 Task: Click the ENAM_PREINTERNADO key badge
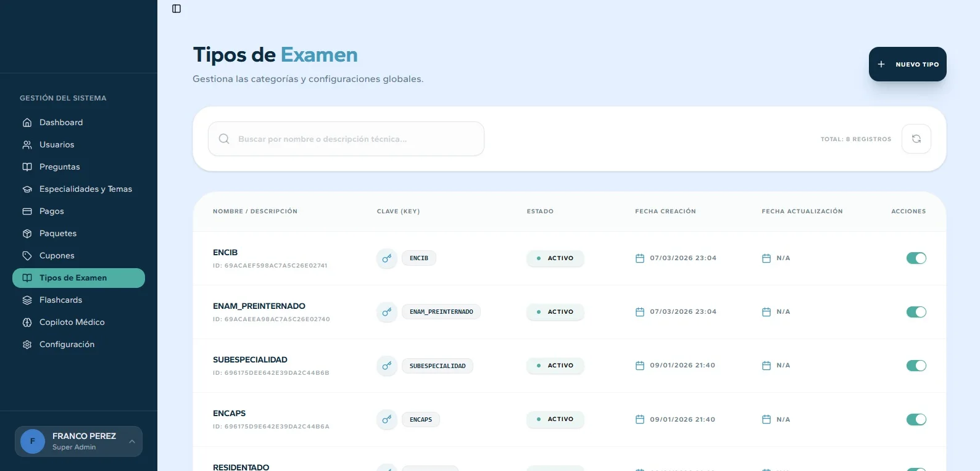tap(441, 312)
